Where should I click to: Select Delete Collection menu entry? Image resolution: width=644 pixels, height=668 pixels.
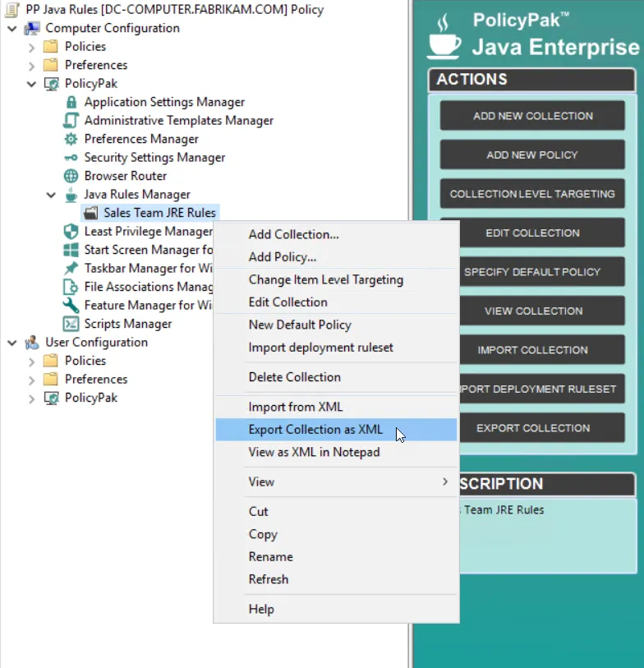tap(336, 377)
